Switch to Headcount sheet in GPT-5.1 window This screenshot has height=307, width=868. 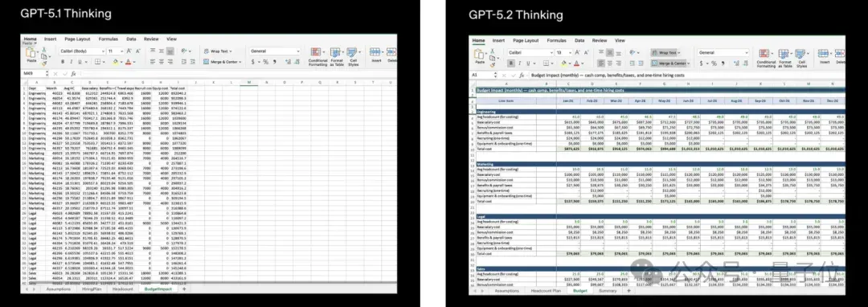[122, 289]
